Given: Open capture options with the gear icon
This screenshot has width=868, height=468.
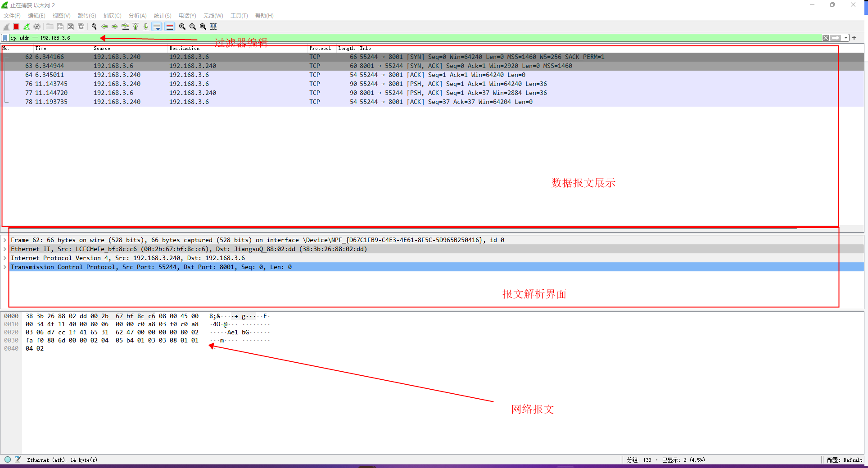Looking at the screenshot, I should pyautogui.click(x=37, y=27).
